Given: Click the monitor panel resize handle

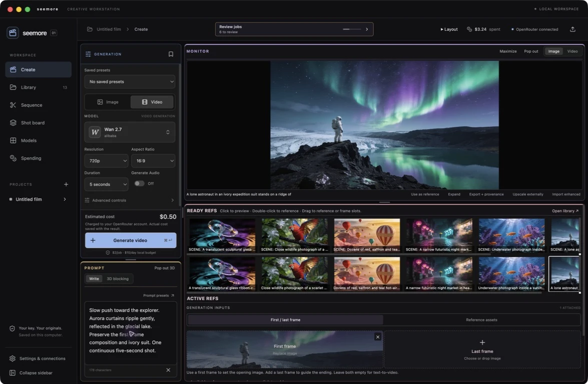Looking at the screenshot, I should [384, 202].
